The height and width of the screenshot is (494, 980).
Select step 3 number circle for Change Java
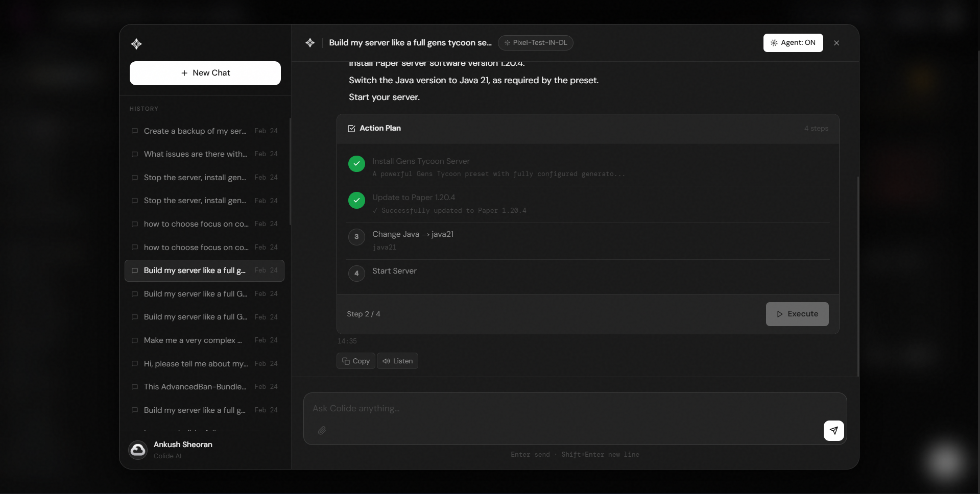coord(356,237)
